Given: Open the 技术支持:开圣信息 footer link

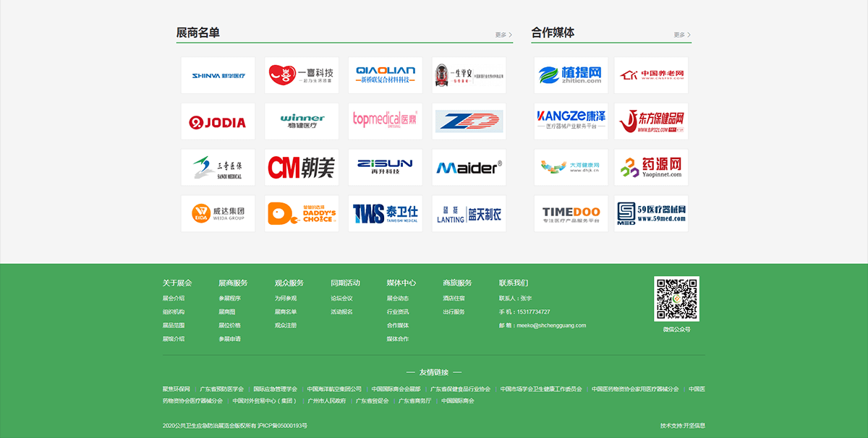Looking at the screenshot, I should coord(683,426).
